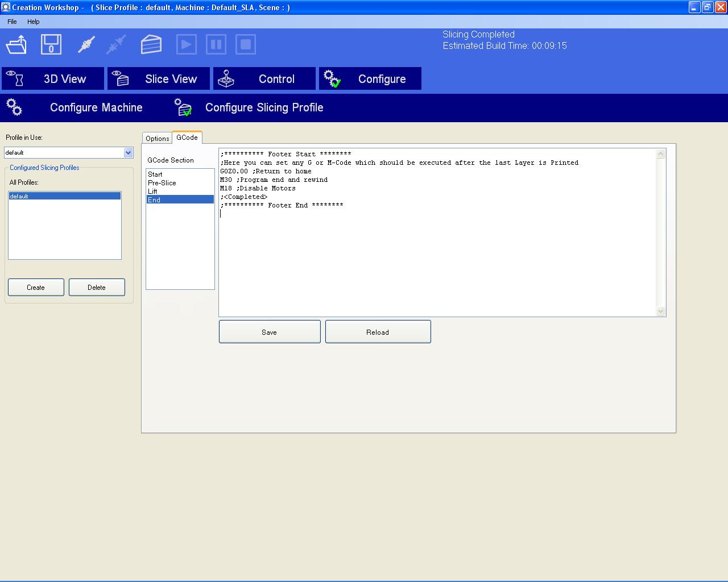
Task: Click the Create profile button
Action: [36, 288]
